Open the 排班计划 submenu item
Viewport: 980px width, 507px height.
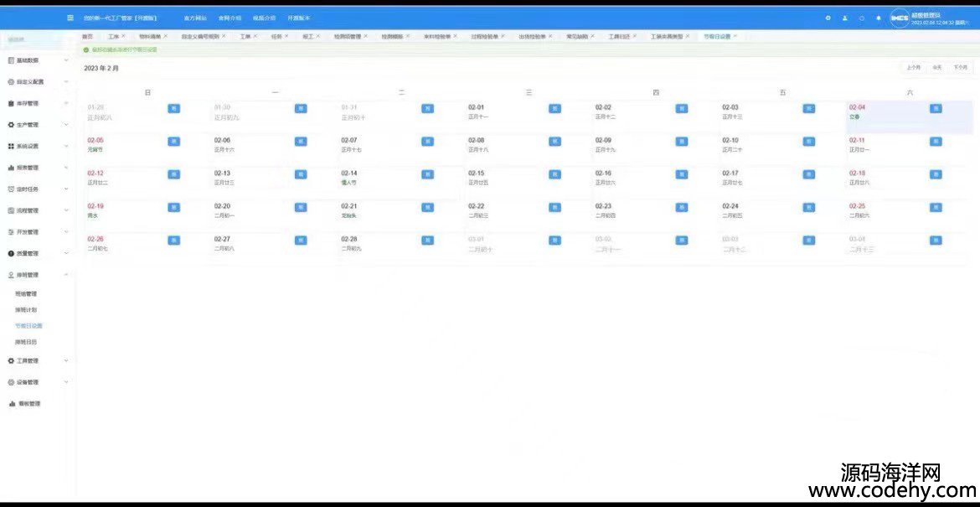(26, 309)
